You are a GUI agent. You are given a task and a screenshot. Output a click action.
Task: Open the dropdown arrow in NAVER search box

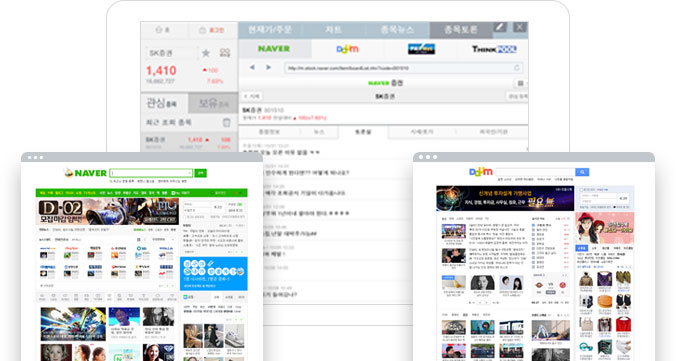(x=190, y=173)
